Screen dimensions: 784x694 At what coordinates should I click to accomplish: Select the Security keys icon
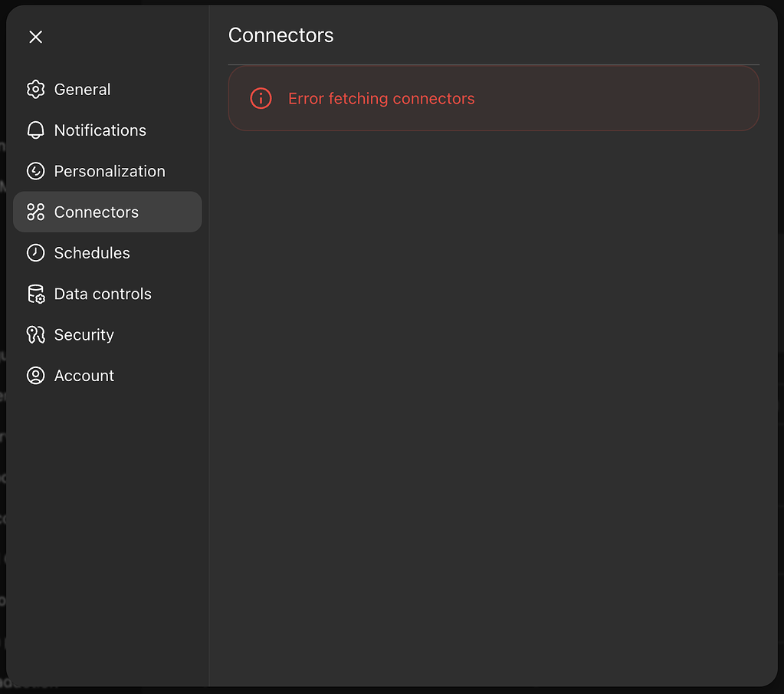[35, 334]
